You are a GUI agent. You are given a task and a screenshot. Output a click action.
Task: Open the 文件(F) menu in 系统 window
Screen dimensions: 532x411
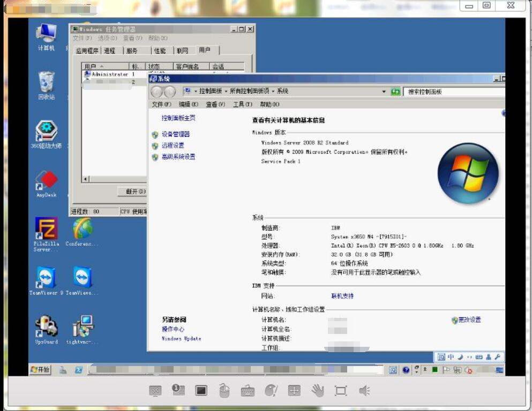tap(161, 104)
